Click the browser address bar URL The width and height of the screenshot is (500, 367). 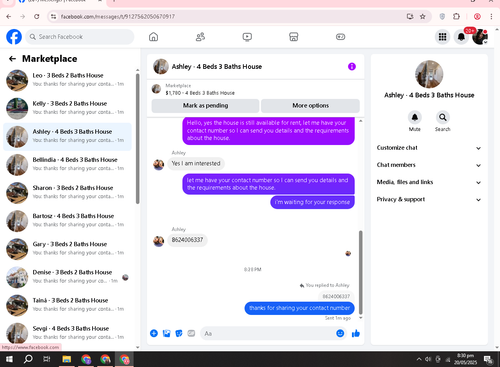[118, 16]
